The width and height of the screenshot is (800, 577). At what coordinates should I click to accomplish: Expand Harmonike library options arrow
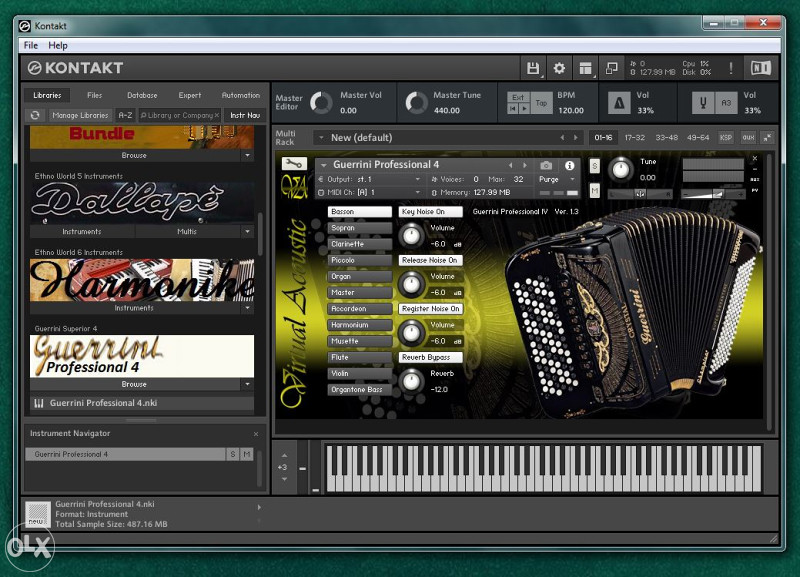click(247, 308)
